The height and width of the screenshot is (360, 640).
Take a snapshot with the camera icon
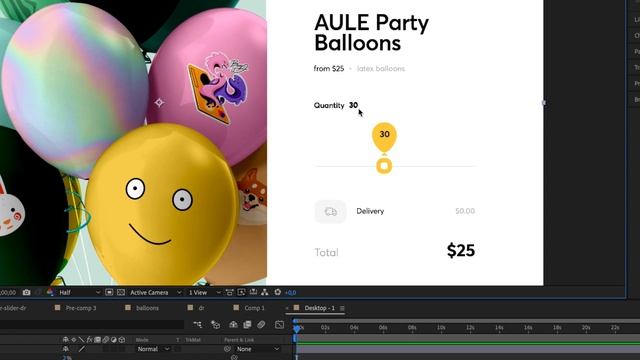pos(27,292)
